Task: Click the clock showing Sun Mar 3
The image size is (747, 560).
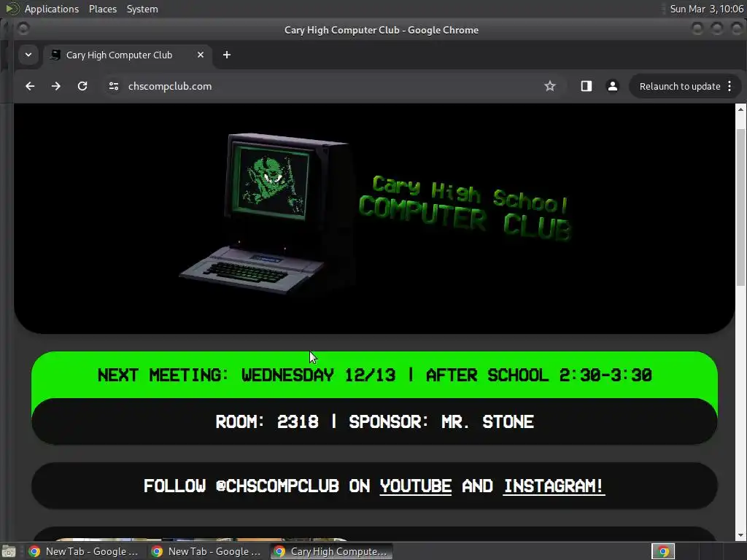Action: click(706, 9)
